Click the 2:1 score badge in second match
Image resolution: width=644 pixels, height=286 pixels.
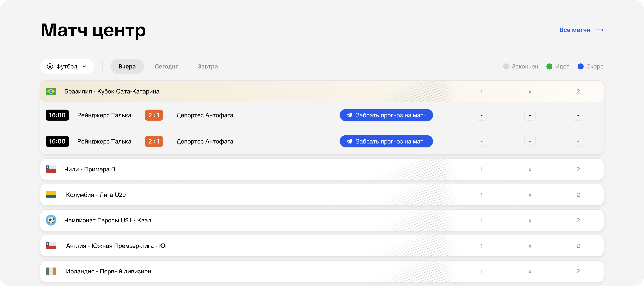[x=154, y=141]
